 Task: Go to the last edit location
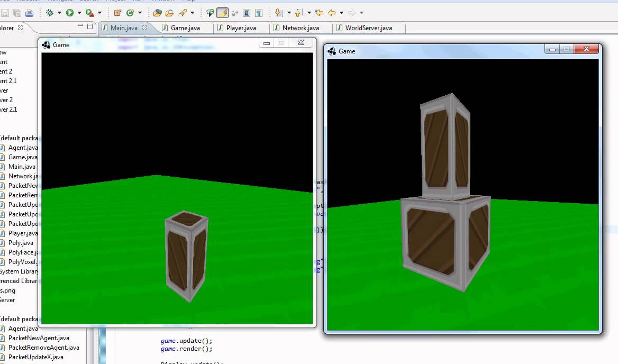tap(319, 13)
